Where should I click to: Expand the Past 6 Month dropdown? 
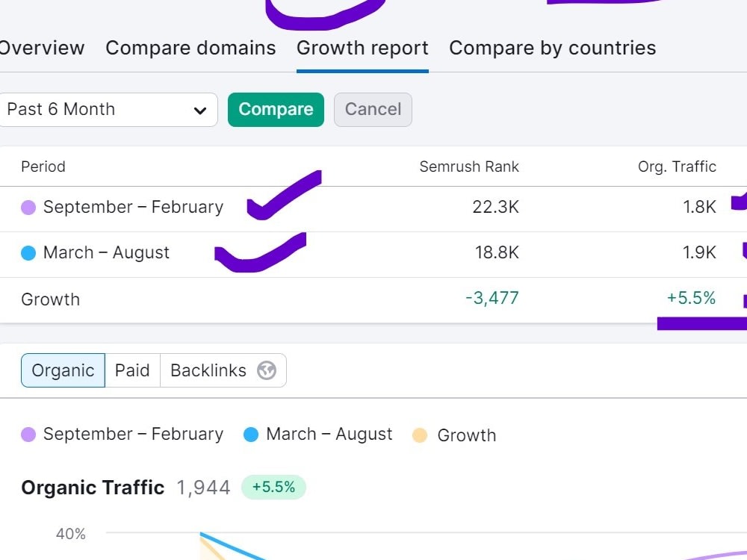point(108,110)
